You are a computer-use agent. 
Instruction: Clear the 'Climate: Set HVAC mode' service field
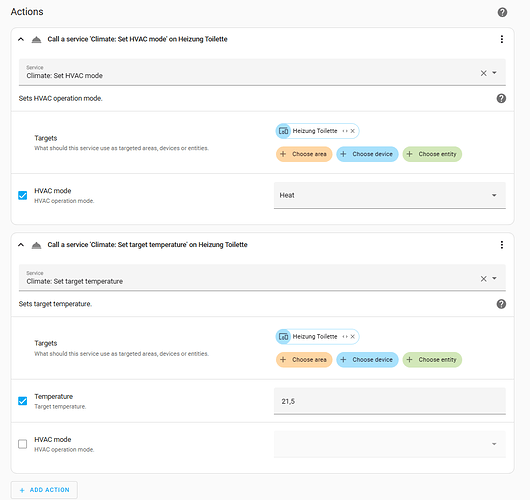click(483, 73)
